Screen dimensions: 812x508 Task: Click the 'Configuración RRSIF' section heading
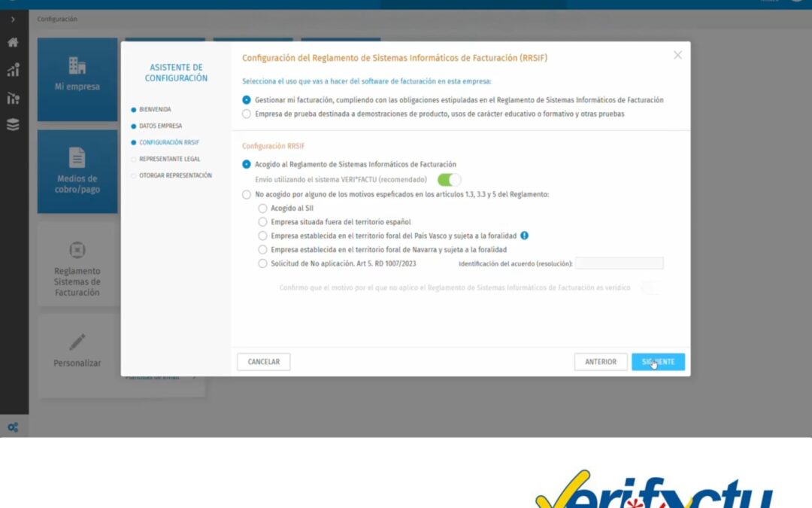click(274, 146)
